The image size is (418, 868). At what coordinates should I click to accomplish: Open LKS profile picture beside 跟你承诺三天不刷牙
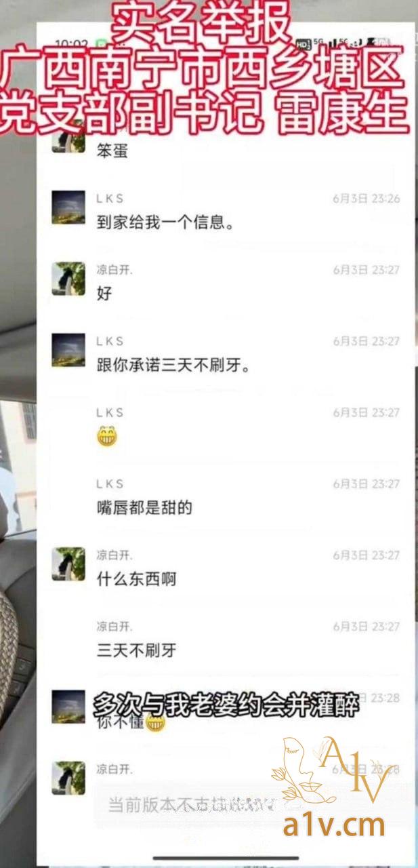coord(68,350)
